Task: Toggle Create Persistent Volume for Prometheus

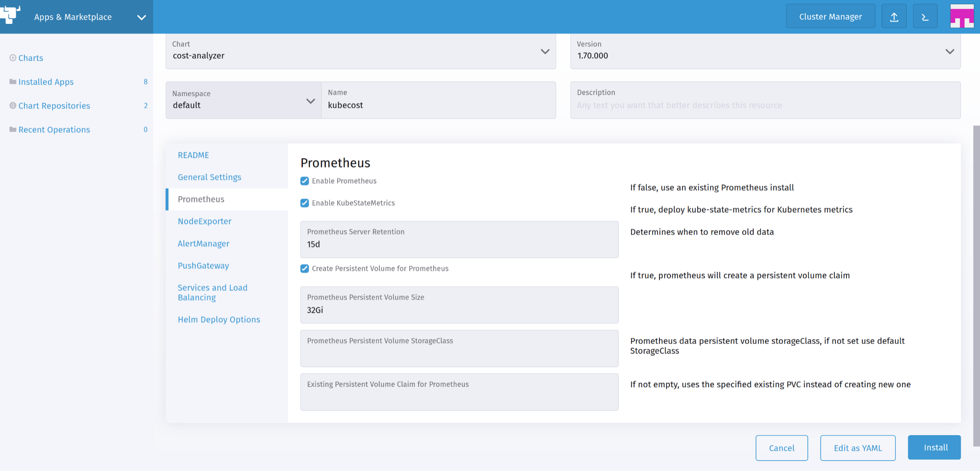Action: [305, 269]
